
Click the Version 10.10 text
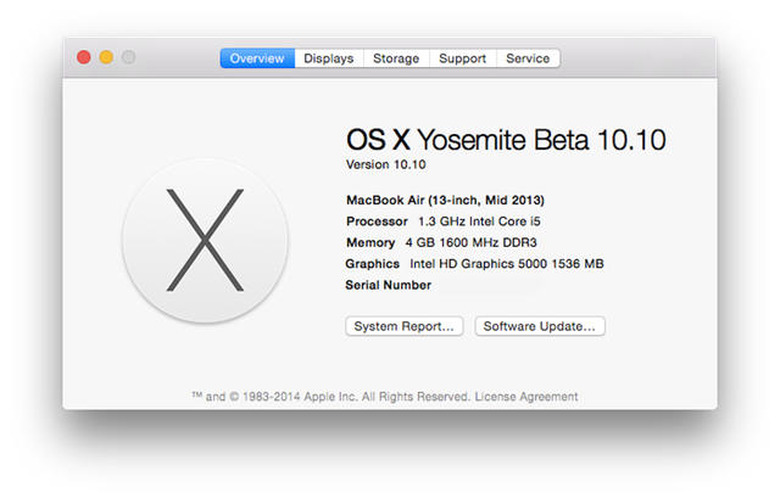click(x=386, y=165)
